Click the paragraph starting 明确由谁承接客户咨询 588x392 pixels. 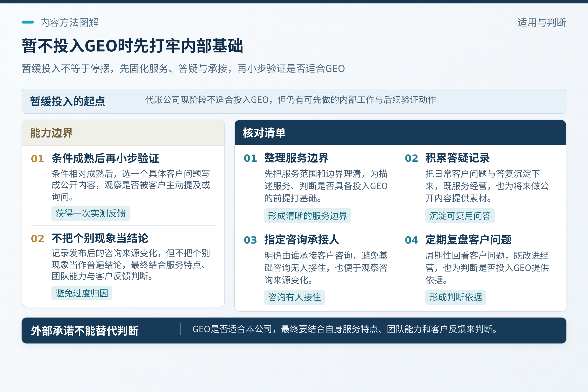(x=326, y=268)
